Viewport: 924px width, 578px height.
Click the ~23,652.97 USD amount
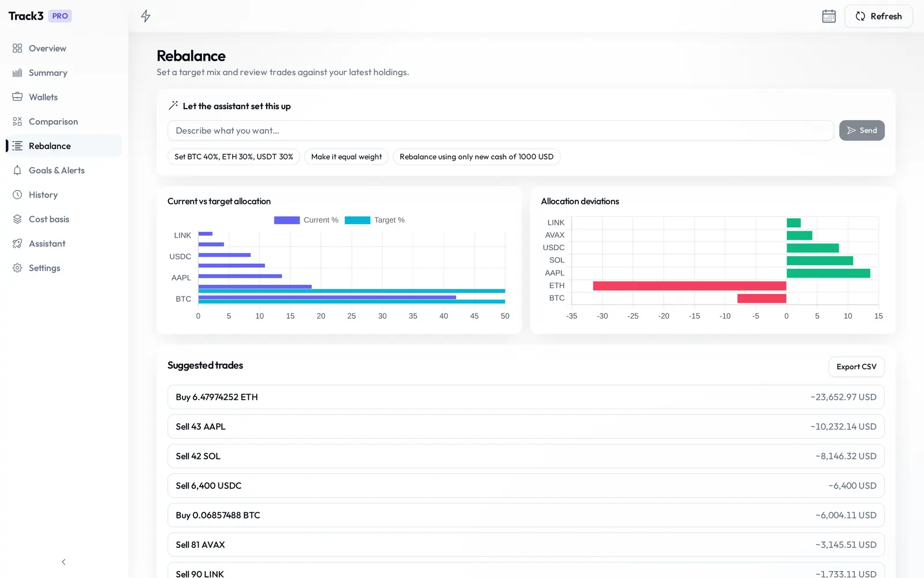pos(843,397)
